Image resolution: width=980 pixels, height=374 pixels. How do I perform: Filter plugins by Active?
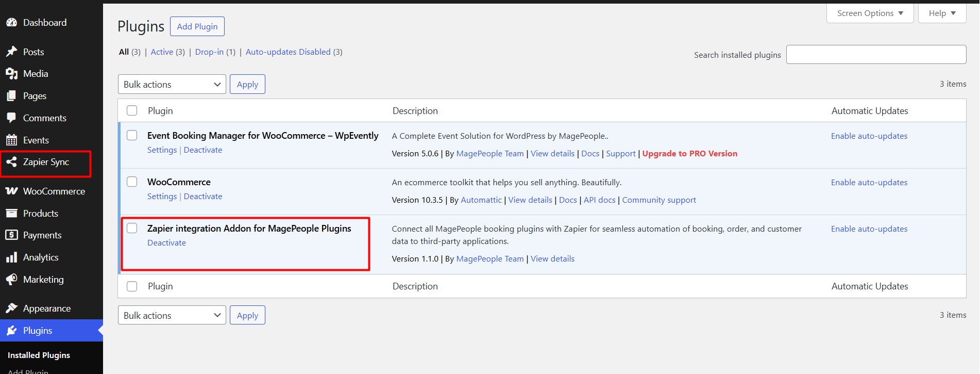pos(162,52)
